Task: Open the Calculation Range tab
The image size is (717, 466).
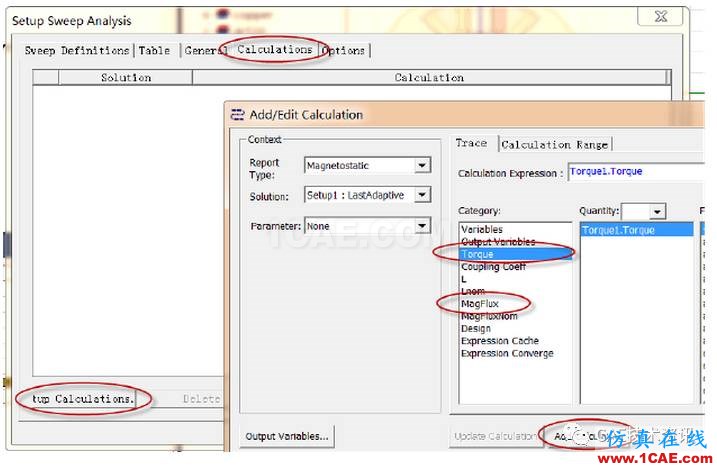Action: pos(555,145)
